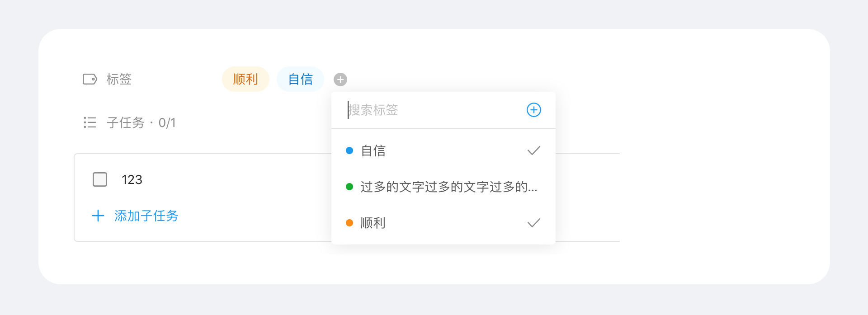
Task: Click the 123 subtask text
Action: point(132,179)
